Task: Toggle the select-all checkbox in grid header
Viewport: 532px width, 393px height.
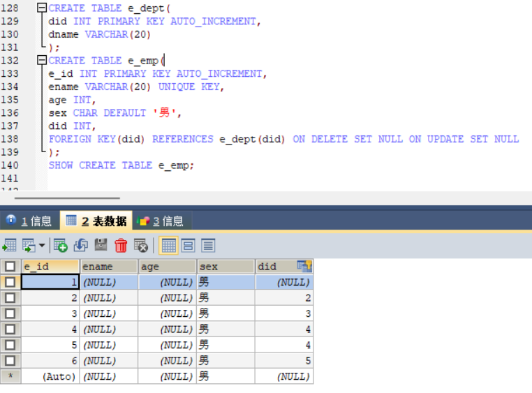Action: pyautogui.click(x=10, y=267)
